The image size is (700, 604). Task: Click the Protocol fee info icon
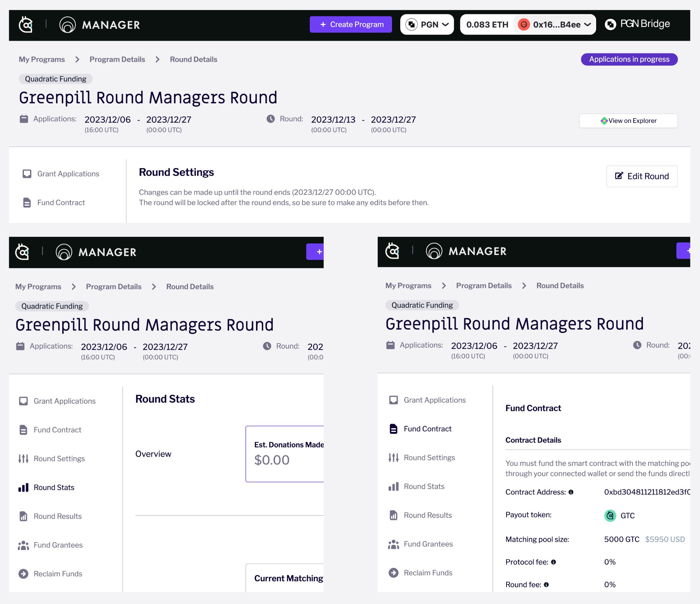point(553,562)
